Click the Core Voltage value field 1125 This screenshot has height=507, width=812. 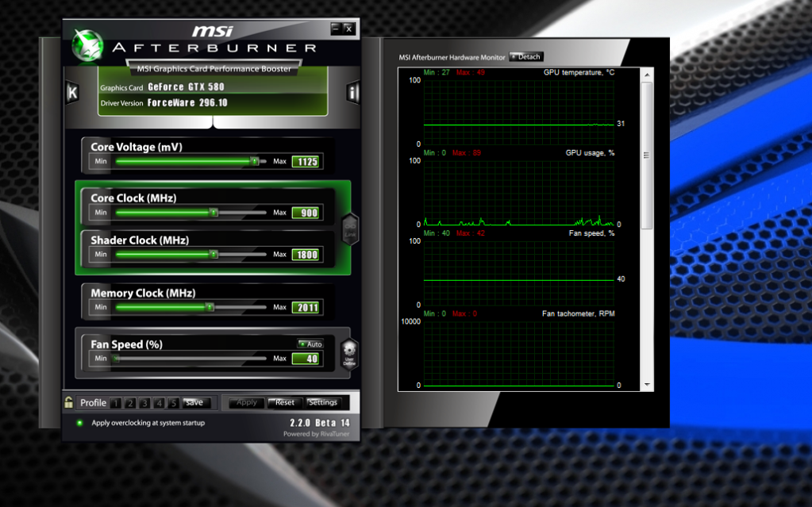coord(307,162)
